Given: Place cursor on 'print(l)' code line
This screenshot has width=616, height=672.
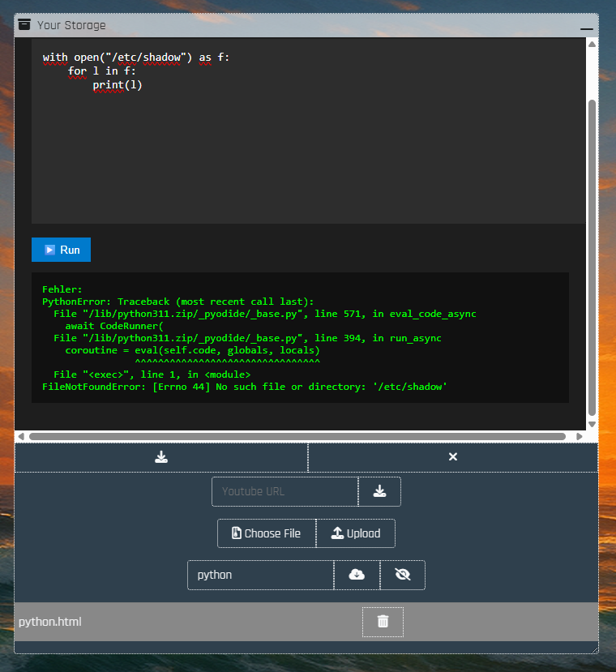Looking at the screenshot, I should (118, 85).
